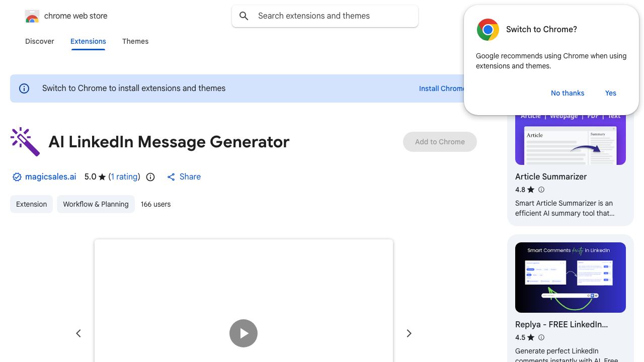The image size is (644, 362).
Task: Go to next screenshot with right arrow
Action: pyautogui.click(x=409, y=333)
